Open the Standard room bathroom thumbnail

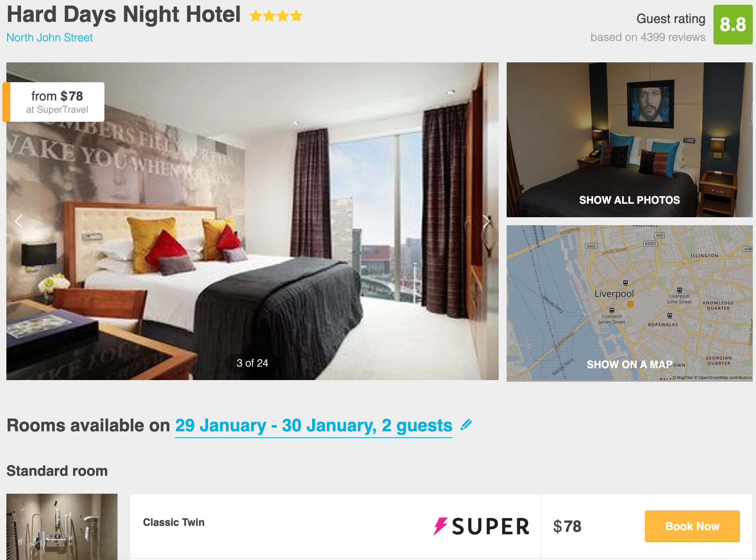(62, 527)
